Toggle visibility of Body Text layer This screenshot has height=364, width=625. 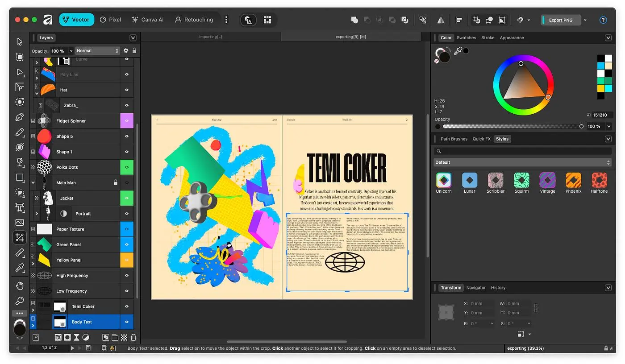click(127, 322)
